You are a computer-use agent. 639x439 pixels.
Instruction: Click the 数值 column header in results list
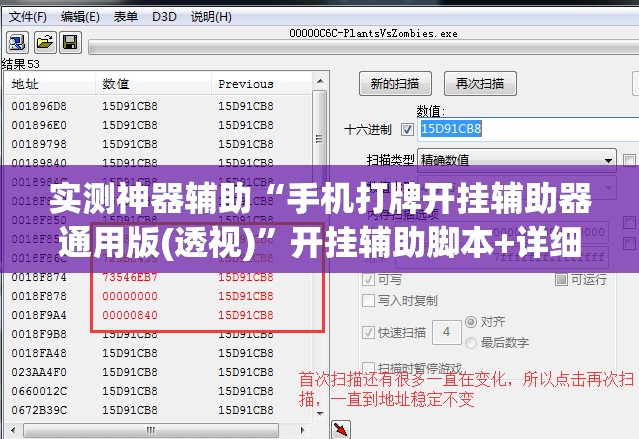click(x=153, y=84)
